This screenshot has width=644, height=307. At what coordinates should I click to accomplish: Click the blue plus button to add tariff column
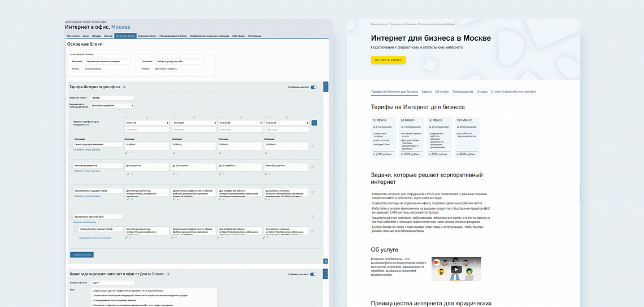coord(315,123)
